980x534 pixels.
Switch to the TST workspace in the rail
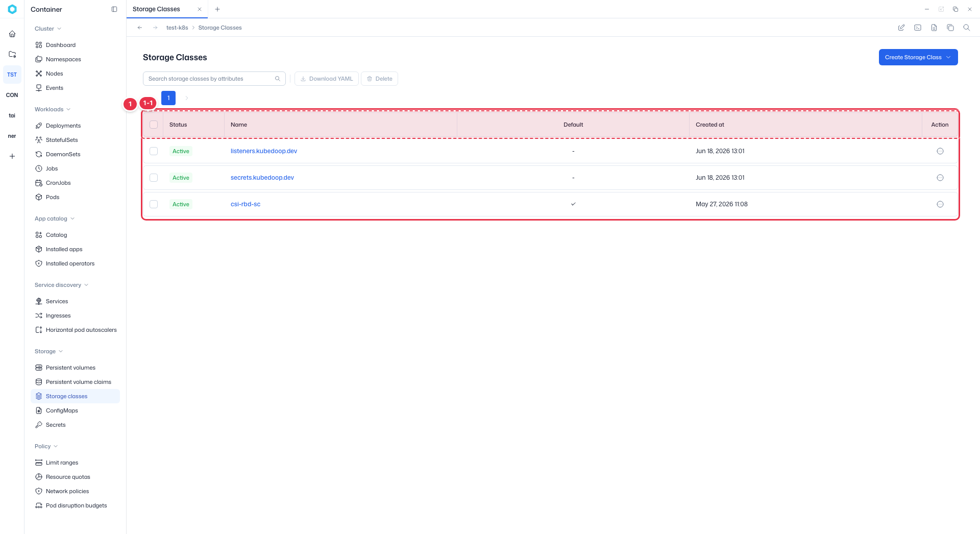(x=12, y=75)
